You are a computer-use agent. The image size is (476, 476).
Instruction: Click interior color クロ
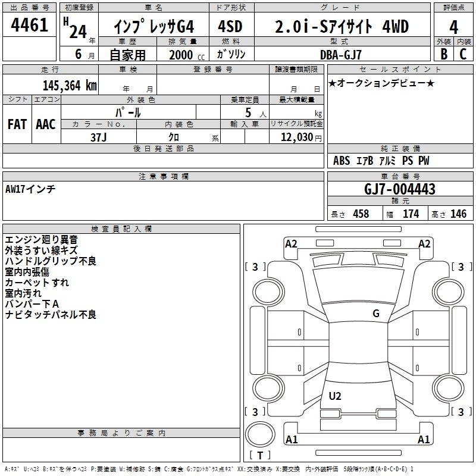[x=174, y=137]
